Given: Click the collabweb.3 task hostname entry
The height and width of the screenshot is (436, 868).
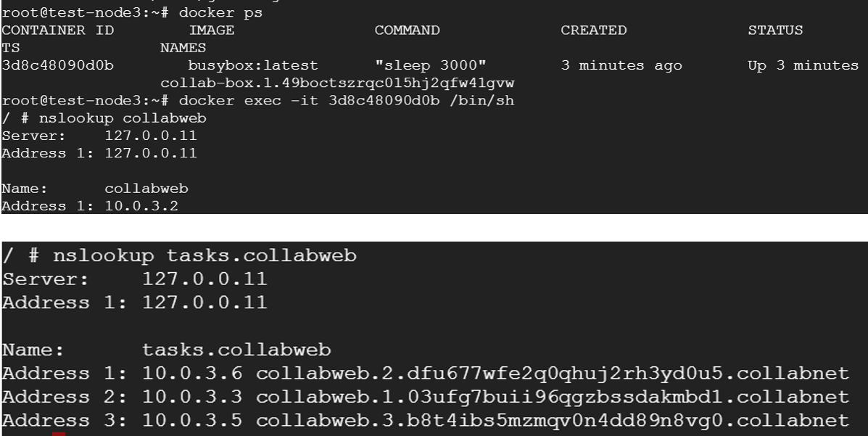Looking at the screenshot, I should [553, 421].
